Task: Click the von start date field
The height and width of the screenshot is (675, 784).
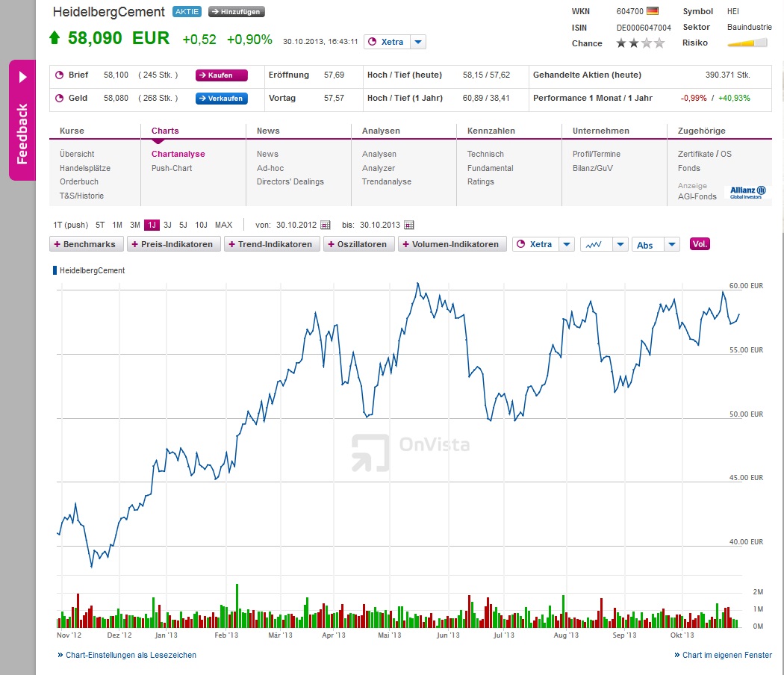Action: point(296,225)
